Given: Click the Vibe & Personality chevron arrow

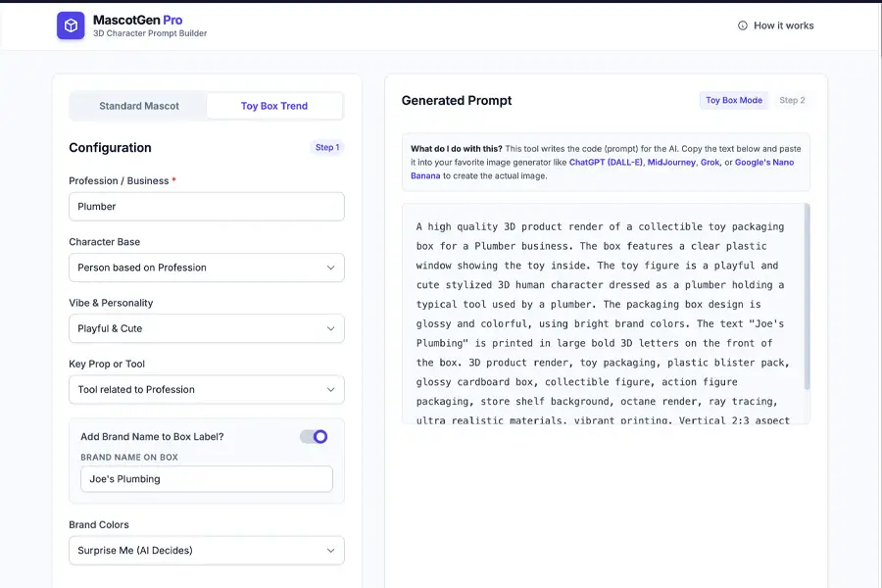Looking at the screenshot, I should [x=330, y=328].
